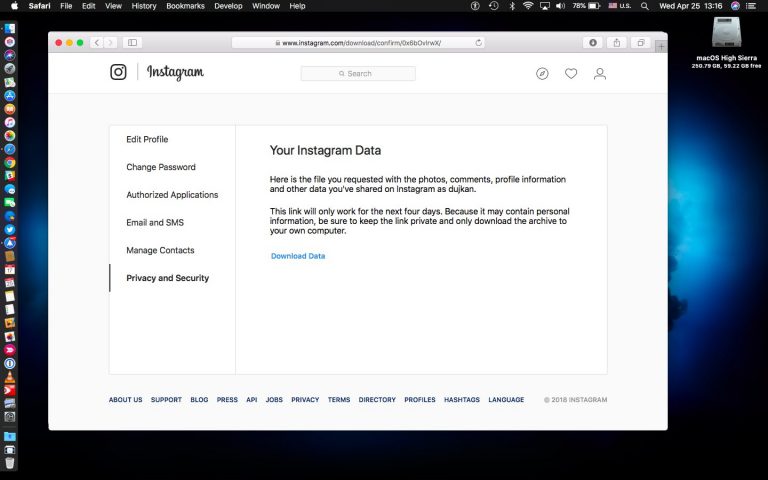Open PRIVACY footer link
The height and width of the screenshot is (480, 768).
click(305, 400)
